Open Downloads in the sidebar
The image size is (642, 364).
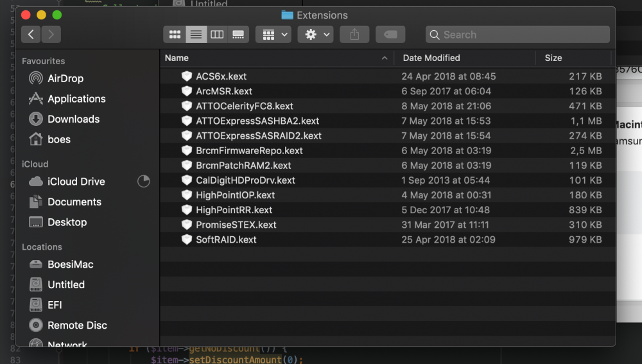(x=73, y=119)
